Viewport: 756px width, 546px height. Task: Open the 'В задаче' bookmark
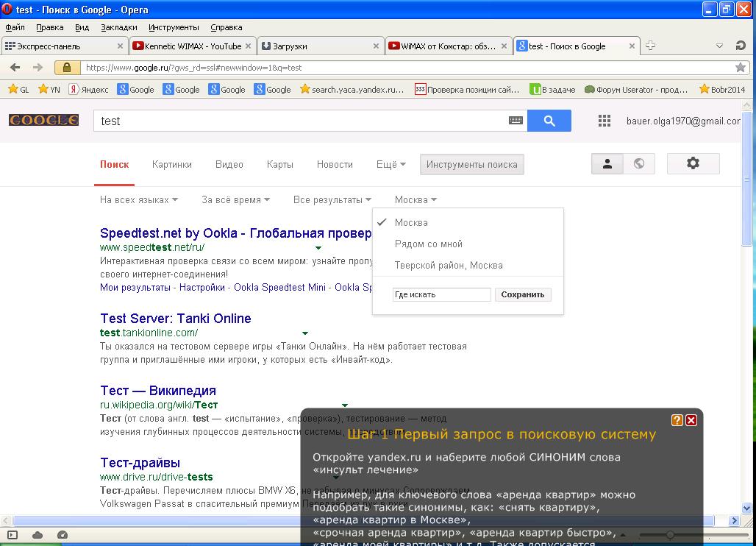coord(552,89)
